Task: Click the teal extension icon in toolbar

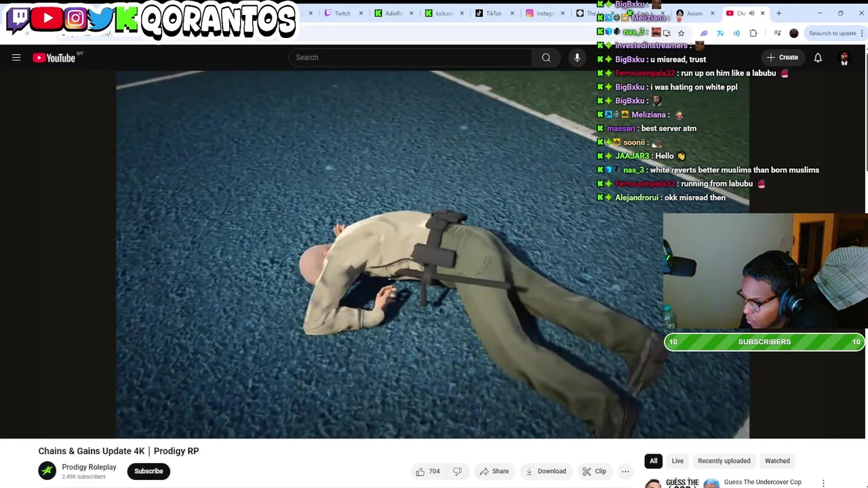Action: (x=720, y=33)
